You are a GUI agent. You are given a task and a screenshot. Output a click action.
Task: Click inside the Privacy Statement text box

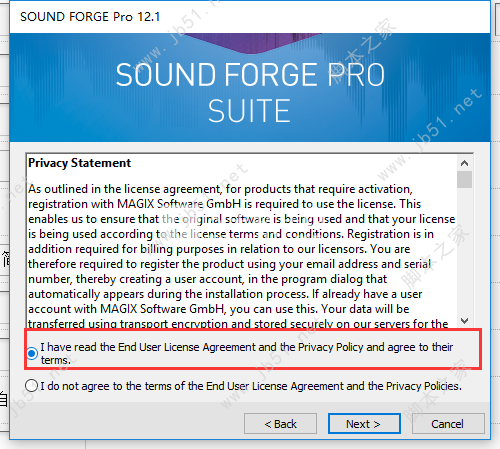coord(242,241)
